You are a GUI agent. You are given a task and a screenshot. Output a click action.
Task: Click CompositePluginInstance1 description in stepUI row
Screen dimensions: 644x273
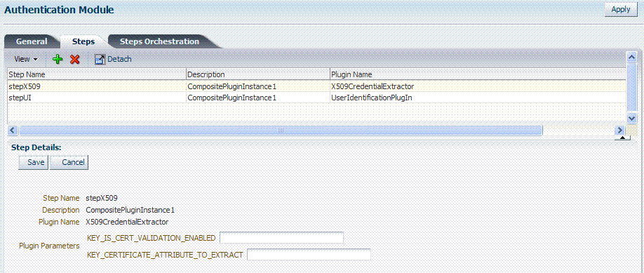tap(232, 98)
